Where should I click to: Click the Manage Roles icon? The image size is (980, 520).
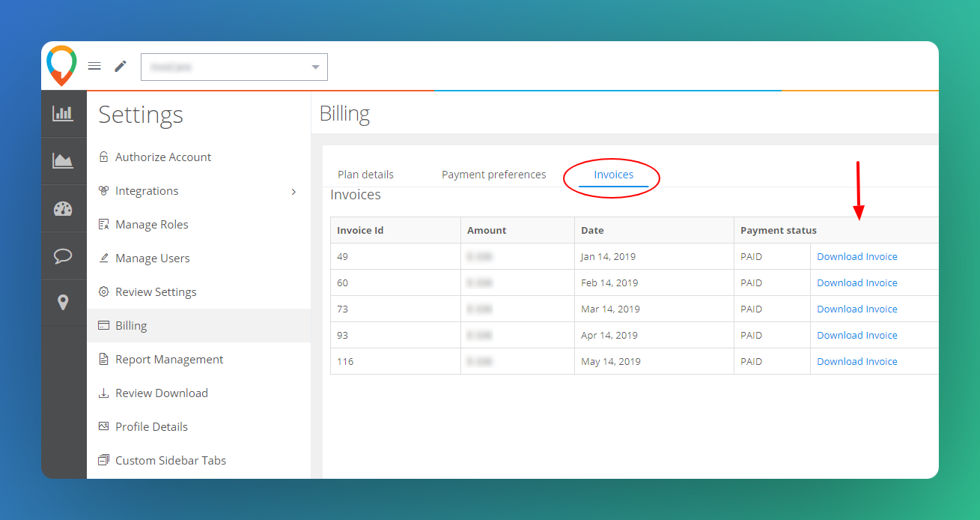coord(104,224)
